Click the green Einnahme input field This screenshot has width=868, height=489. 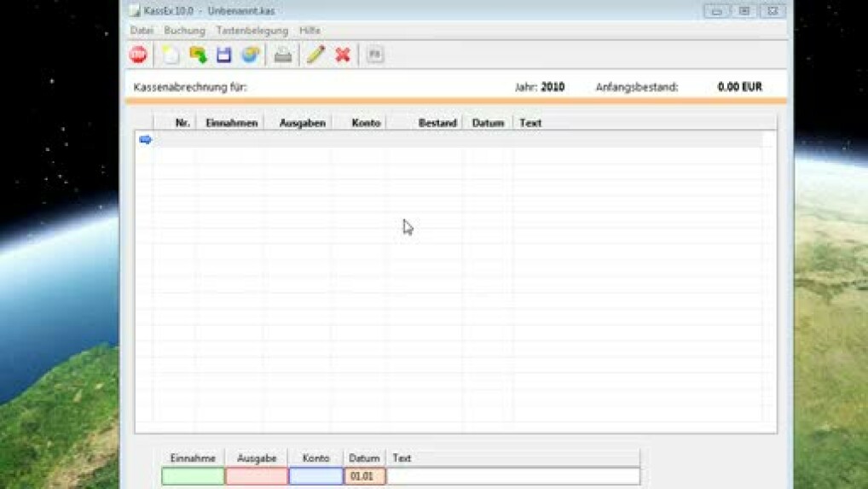193,476
